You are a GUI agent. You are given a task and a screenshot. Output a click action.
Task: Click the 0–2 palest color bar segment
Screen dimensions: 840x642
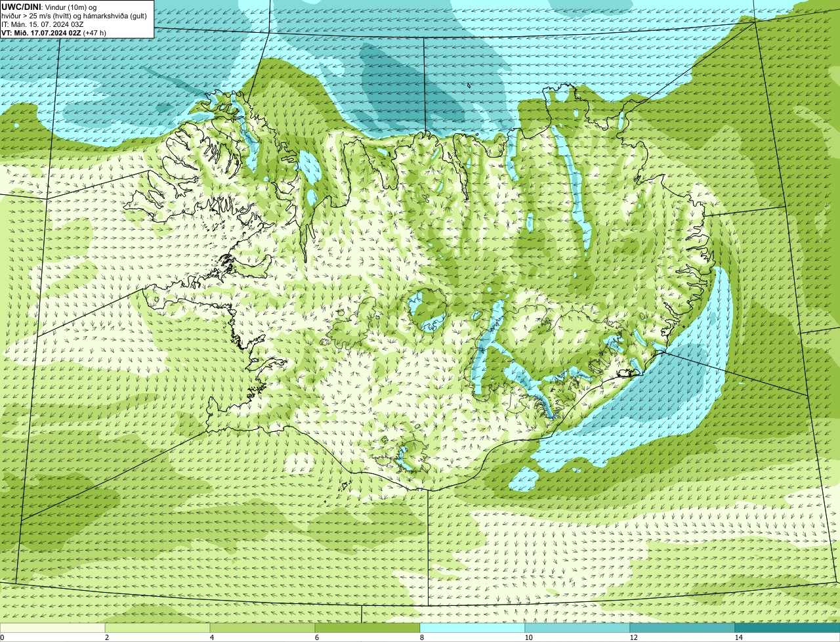[x=52, y=628]
